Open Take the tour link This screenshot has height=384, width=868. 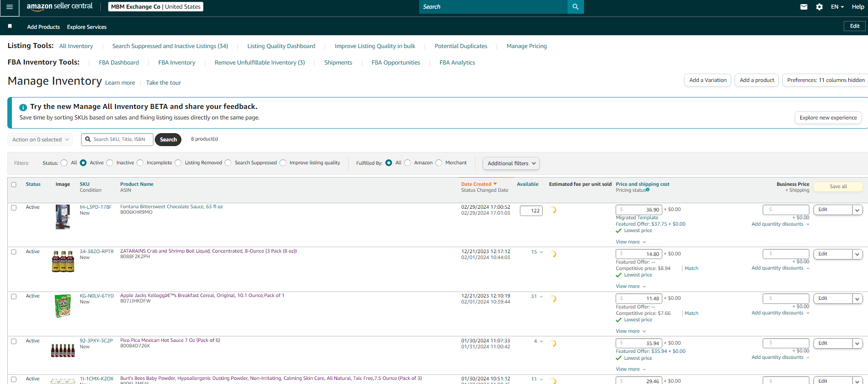[x=164, y=83]
